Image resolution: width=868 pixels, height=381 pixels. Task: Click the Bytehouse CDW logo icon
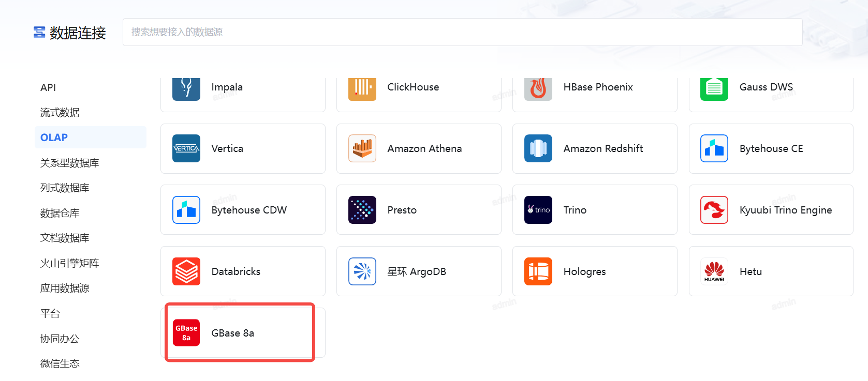(186, 210)
